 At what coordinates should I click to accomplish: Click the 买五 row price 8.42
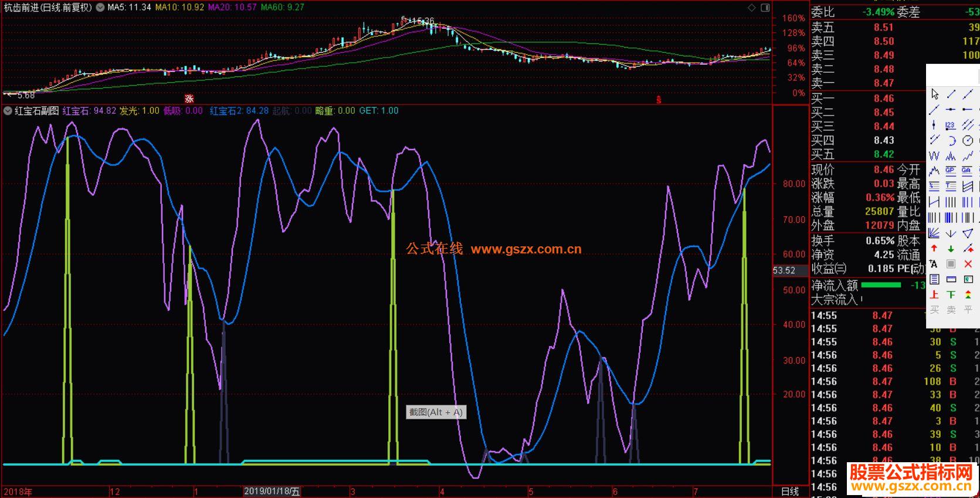coord(884,154)
